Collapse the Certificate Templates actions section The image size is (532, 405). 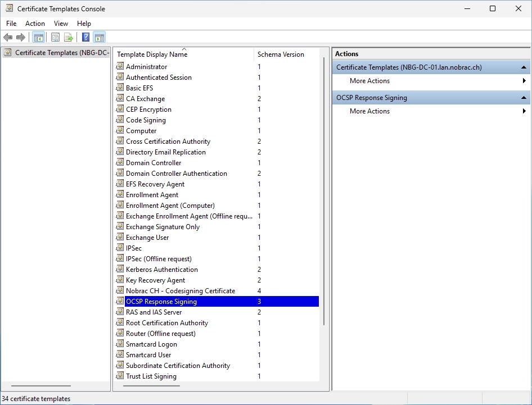[x=524, y=67]
